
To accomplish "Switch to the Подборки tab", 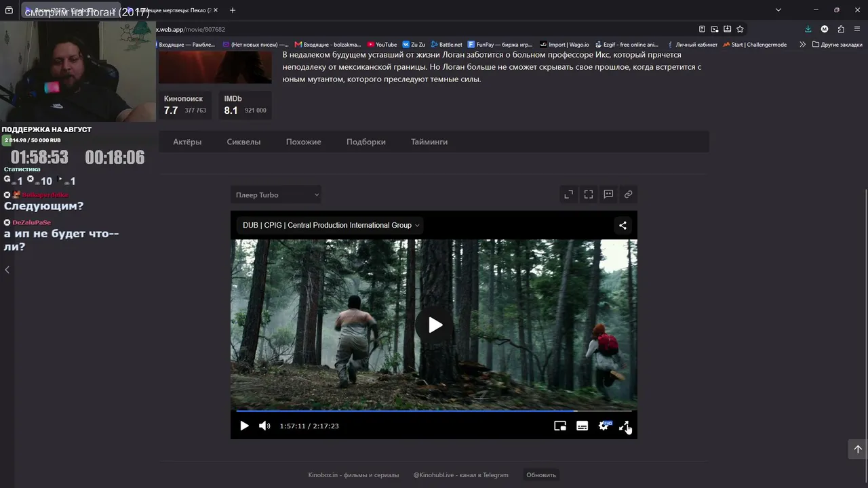I will coord(366,142).
